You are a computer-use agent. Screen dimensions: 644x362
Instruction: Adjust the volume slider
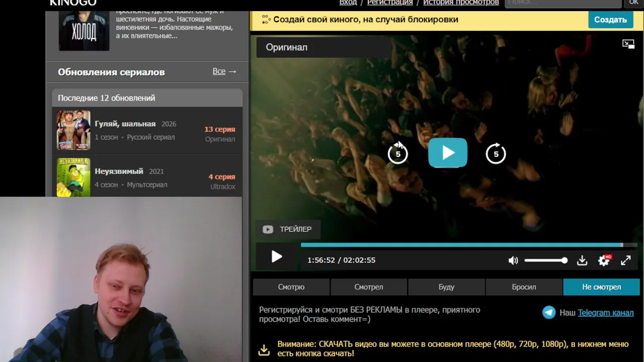click(546, 260)
